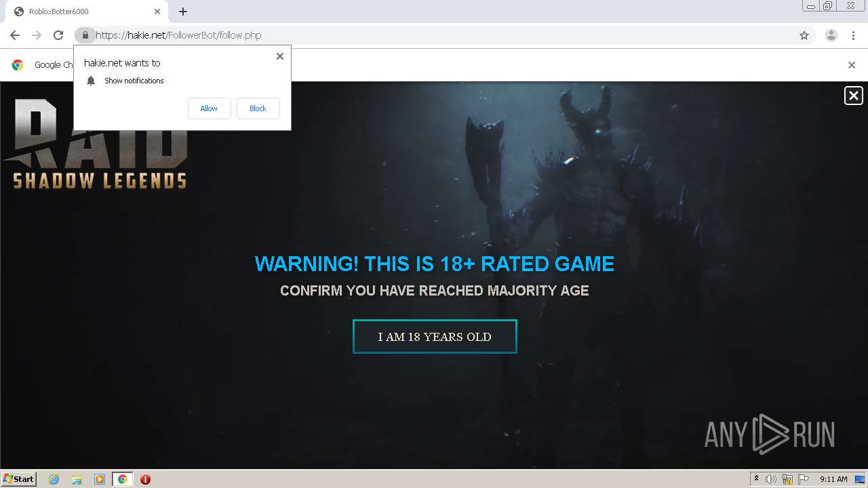Open the Chrome three-dot menu
Viewport: 868px width, 488px height.
click(x=853, y=35)
